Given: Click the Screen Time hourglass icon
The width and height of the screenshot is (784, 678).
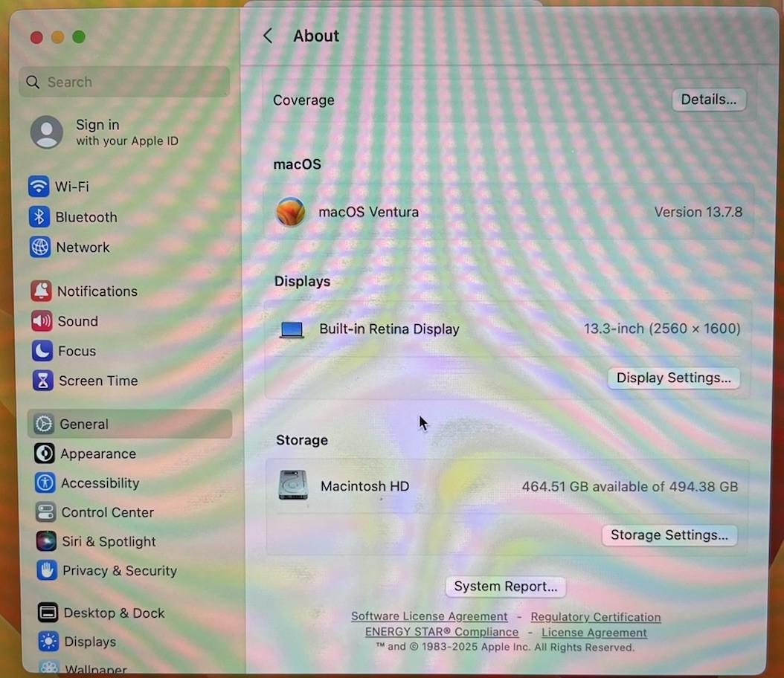Looking at the screenshot, I should click(x=43, y=380).
